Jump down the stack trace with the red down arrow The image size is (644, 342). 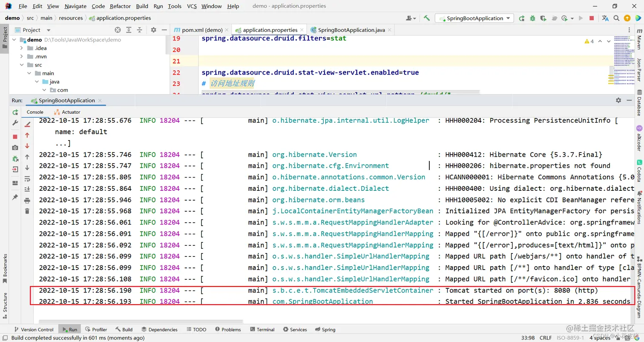tap(27, 146)
